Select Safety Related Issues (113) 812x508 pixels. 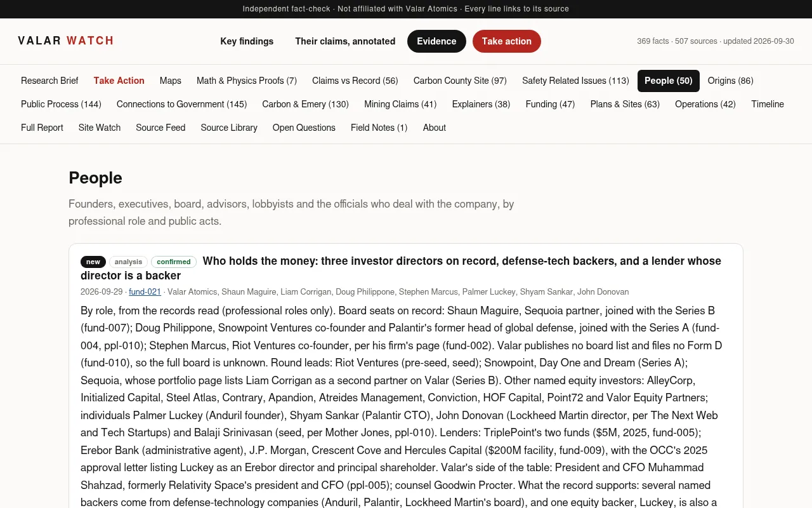(x=575, y=81)
